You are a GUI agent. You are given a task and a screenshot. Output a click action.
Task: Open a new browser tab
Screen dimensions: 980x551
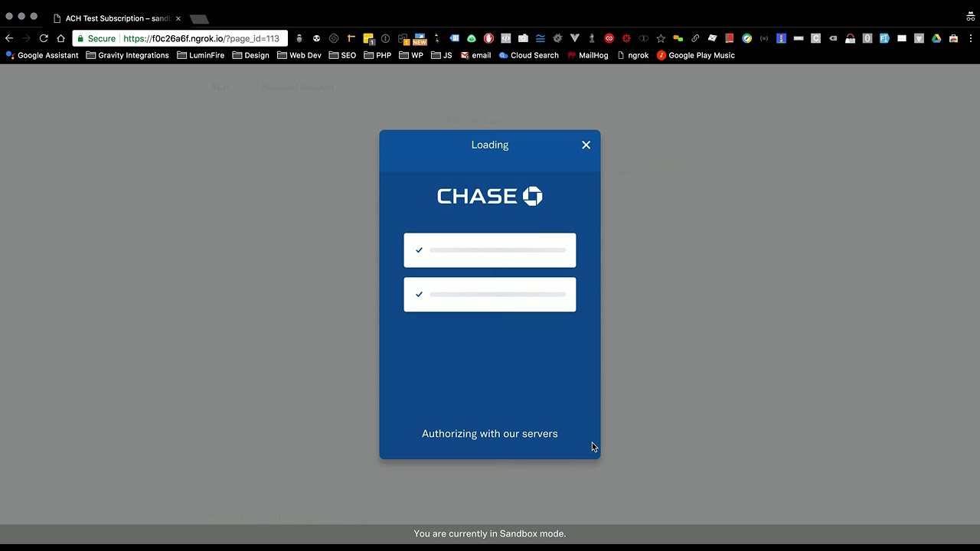point(199,18)
